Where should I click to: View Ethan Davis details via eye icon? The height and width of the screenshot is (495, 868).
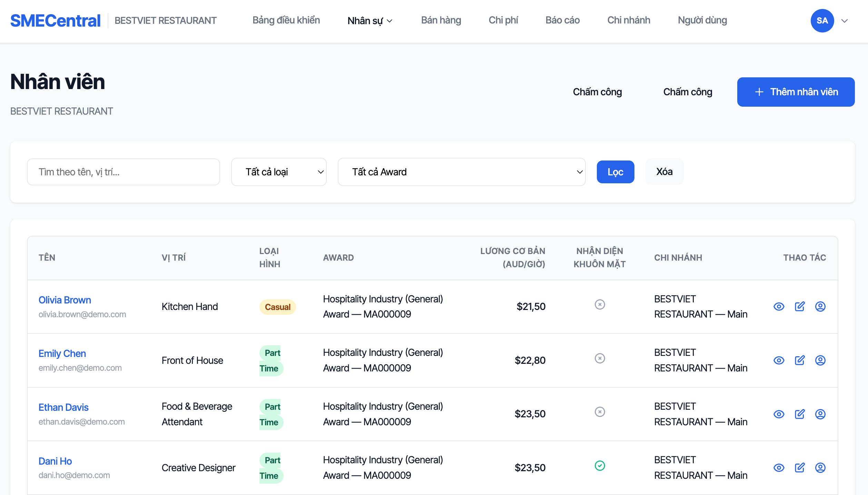779,414
